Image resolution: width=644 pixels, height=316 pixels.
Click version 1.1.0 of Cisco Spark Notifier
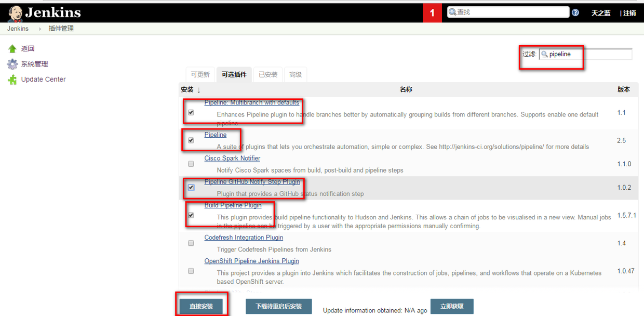[624, 164]
